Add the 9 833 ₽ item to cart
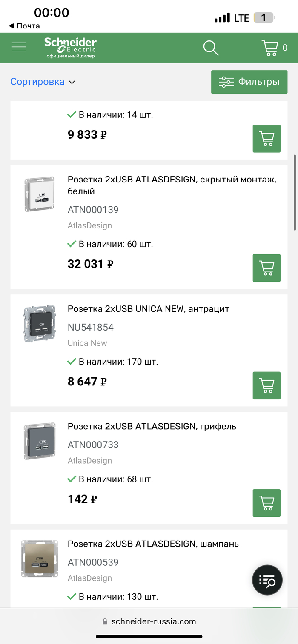This screenshot has width=298, height=644. click(x=266, y=138)
